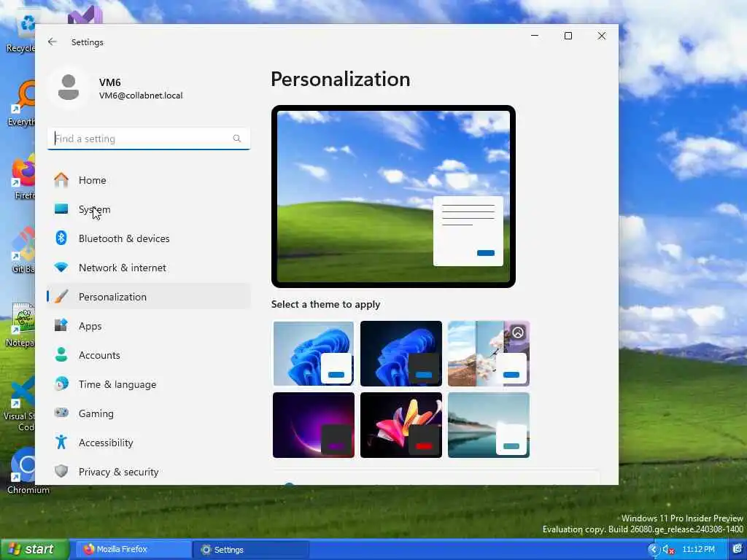The width and height of the screenshot is (747, 560).
Task: Maximize the Settings window
Action: (x=568, y=36)
